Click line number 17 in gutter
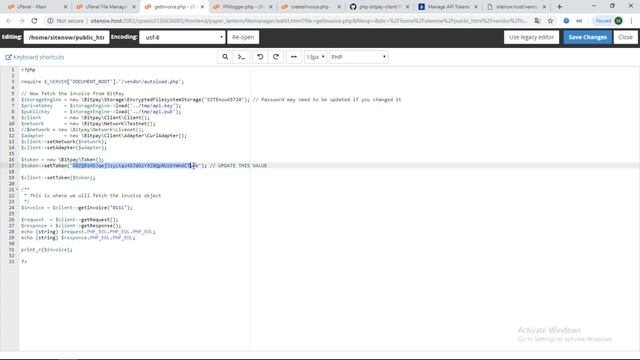This screenshot has width=640, height=360. pos(11,166)
